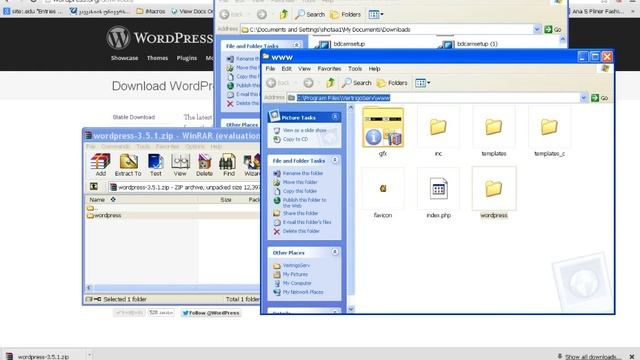This screenshot has width=640, height=360.
Task: Collapse File and Folder Tasks in www window
Action: 335,160
